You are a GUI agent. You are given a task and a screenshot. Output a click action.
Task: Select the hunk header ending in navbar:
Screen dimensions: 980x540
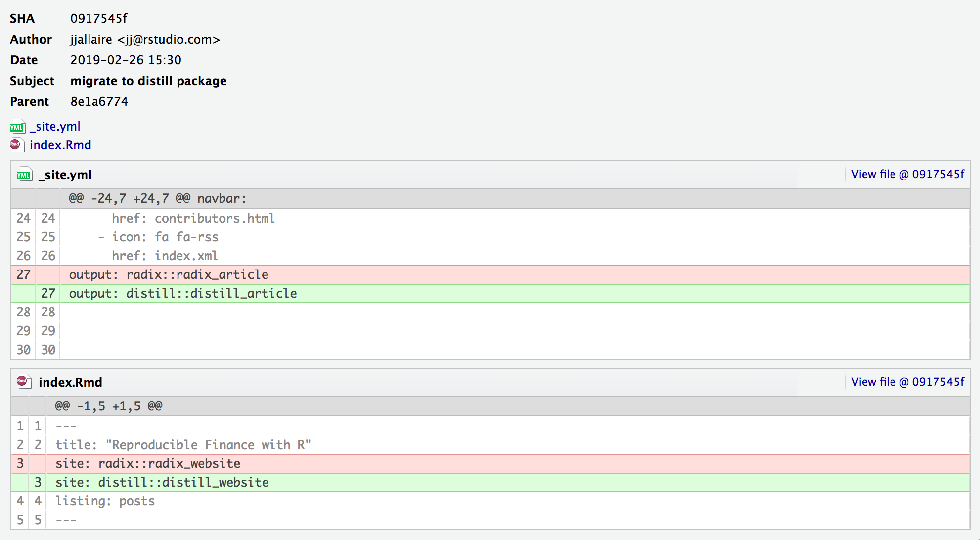[157, 198]
